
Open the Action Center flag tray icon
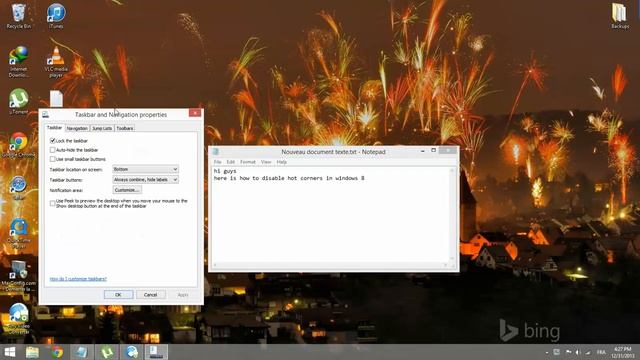point(568,352)
